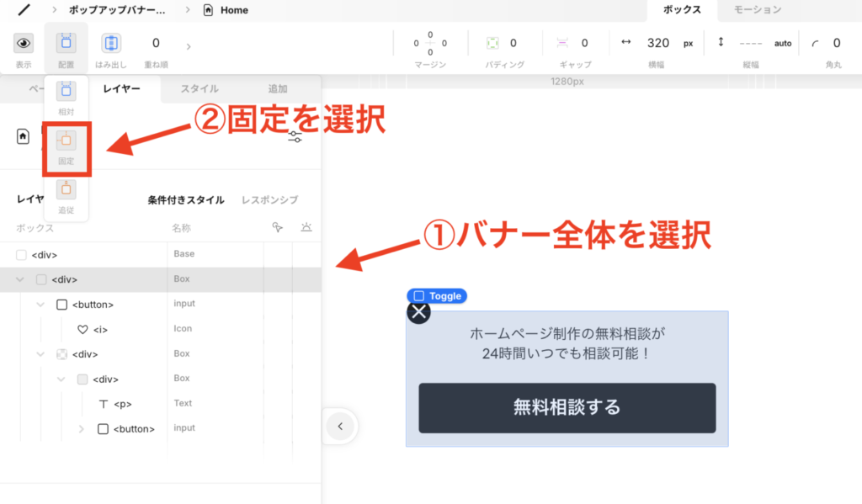Edit the 角丸 radius value
862x504 pixels.
tap(837, 43)
